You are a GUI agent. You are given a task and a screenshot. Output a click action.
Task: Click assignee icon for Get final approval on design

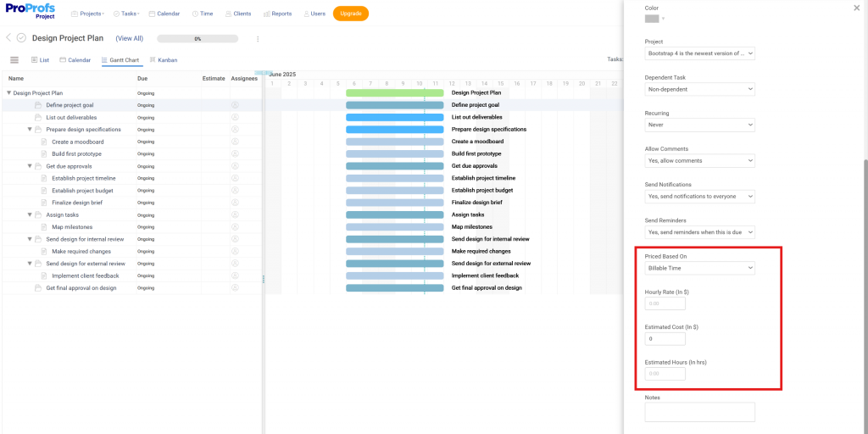[235, 287]
